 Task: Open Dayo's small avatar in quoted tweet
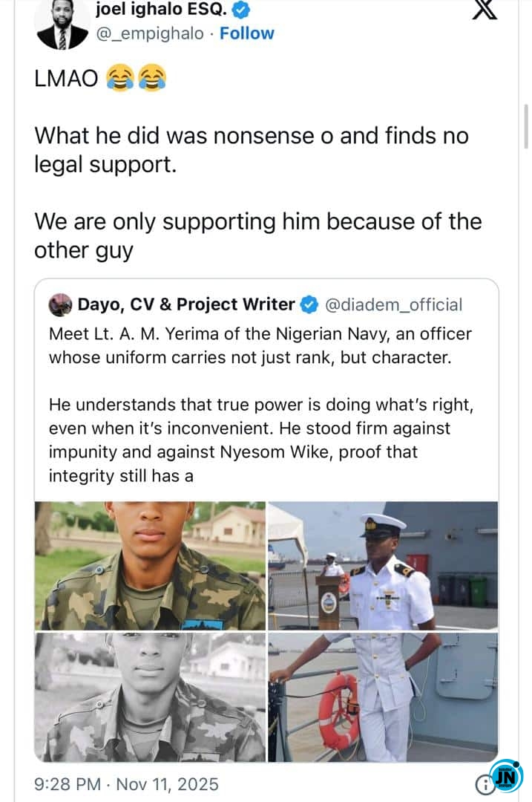tap(60, 304)
